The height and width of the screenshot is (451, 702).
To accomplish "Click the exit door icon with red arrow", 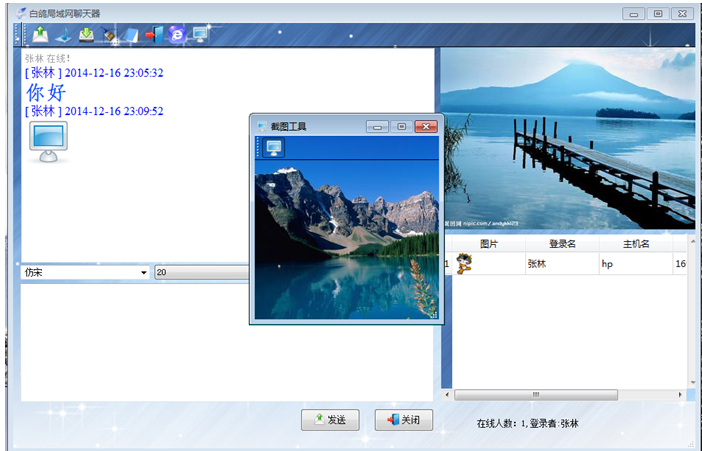I will [x=154, y=34].
